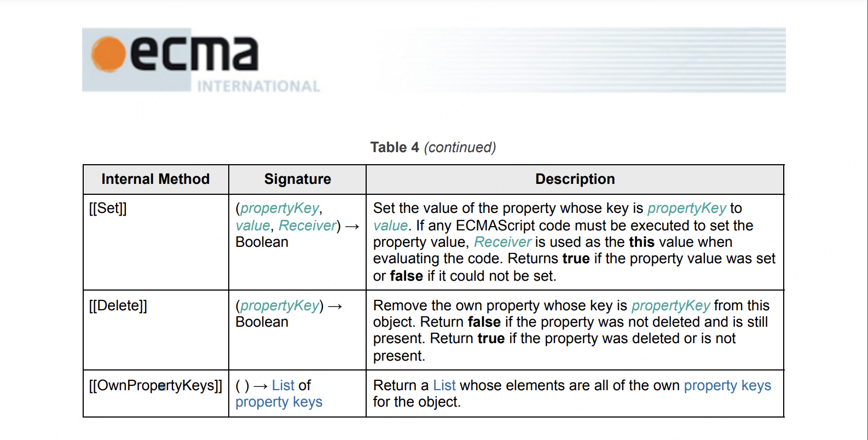Click the orange Ecma logo circle
Viewport: 868px width, 440px height.
(108, 55)
